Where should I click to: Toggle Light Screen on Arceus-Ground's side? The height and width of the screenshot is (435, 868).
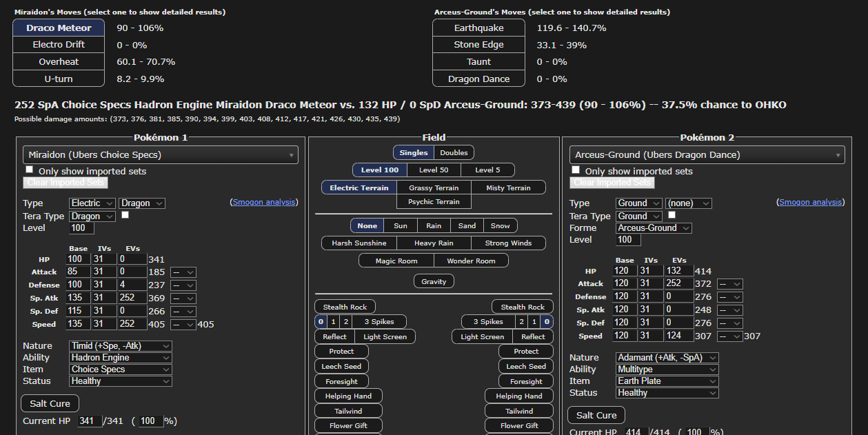pos(482,337)
